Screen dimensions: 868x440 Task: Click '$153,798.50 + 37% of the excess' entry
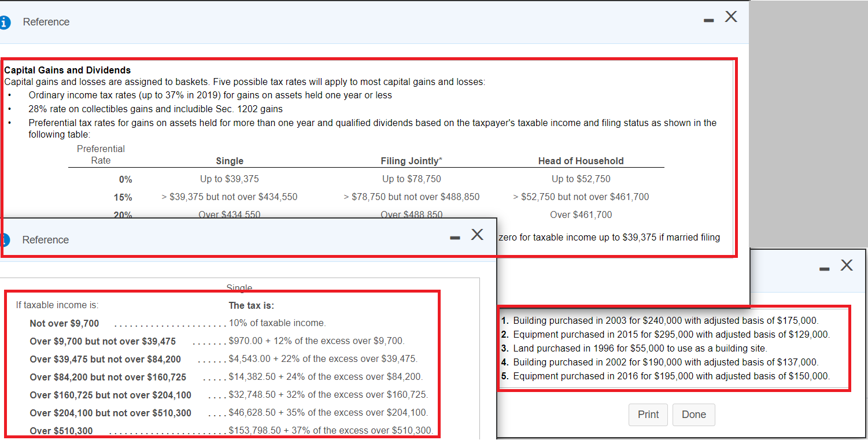[x=331, y=430]
